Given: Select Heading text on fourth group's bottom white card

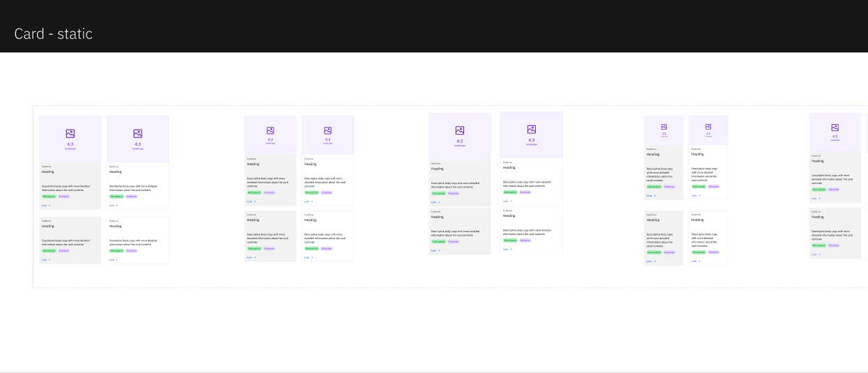Looking at the screenshot, I should 697,220.
